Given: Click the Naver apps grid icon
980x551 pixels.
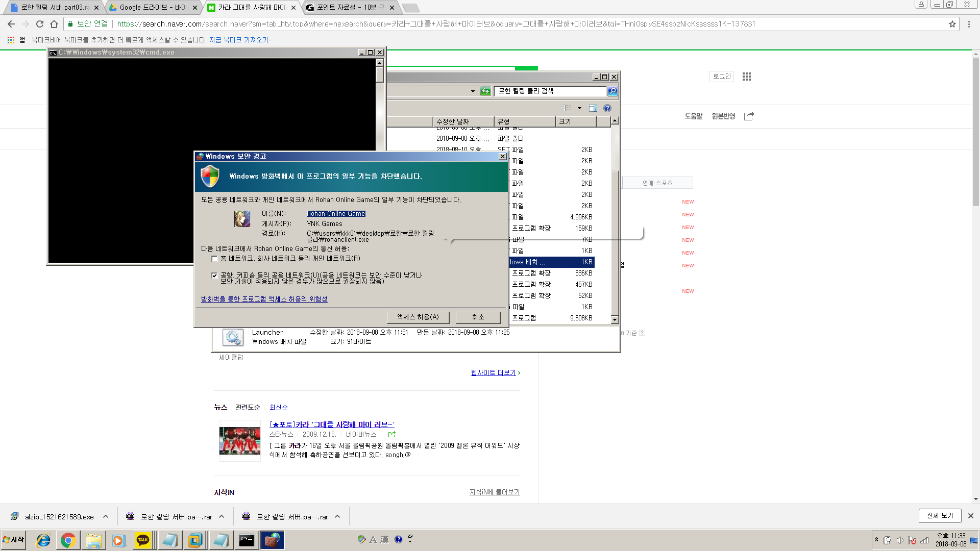Looking at the screenshot, I should pyautogui.click(x=746, y=77).
